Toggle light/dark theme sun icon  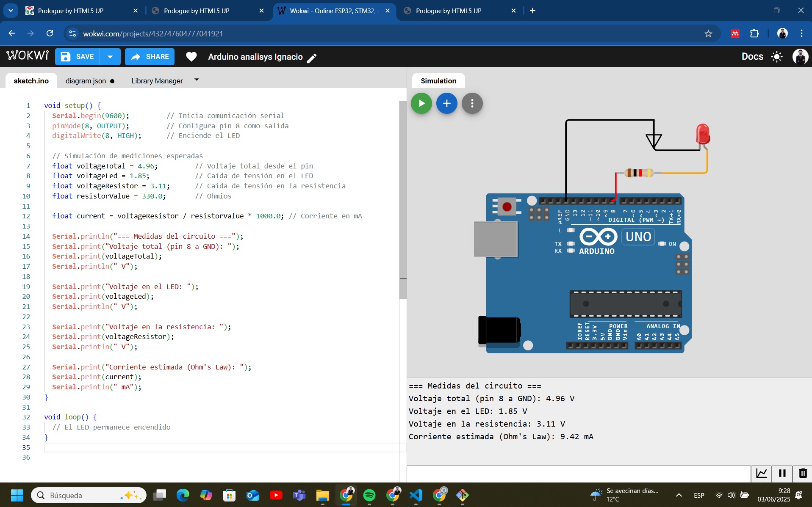pyautogui.click(x=777, y=57)
